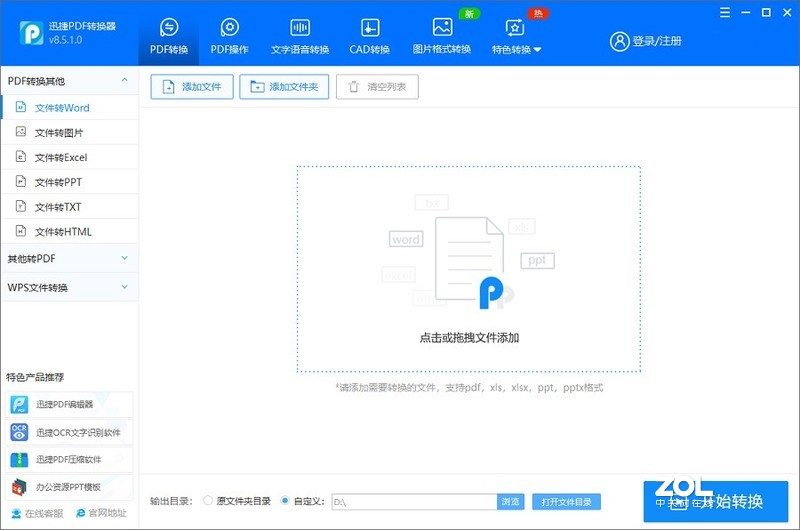The height and width of the screenshot is (530, 800).
Task: Expand the 其他转PDF section
Action: (70, 259)
